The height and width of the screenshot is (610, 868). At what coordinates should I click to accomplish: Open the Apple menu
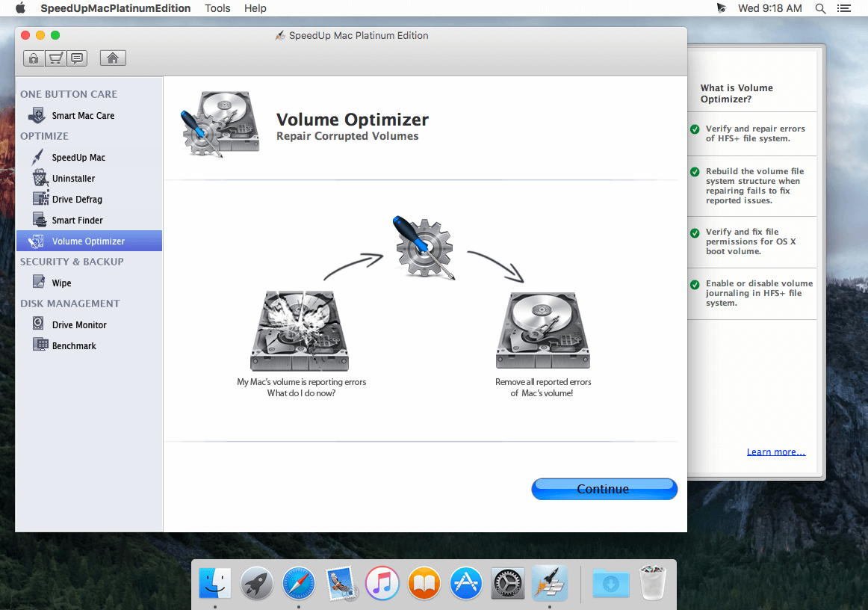click(20, 8)
